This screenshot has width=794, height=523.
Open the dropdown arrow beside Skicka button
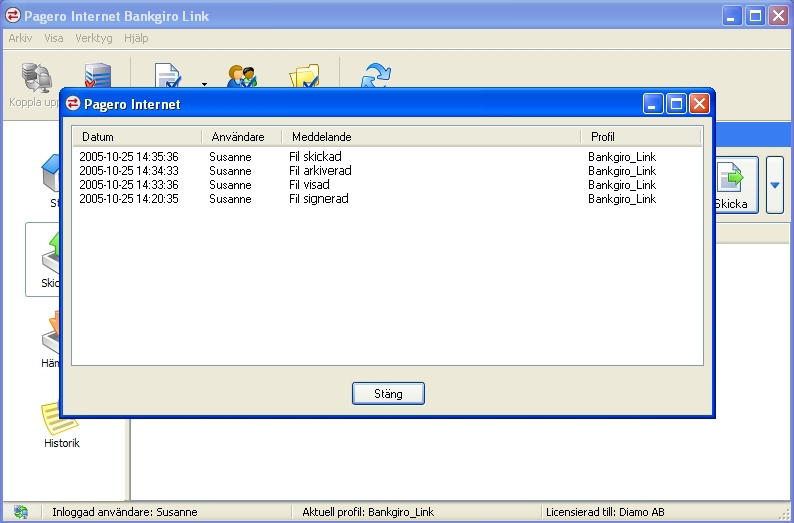click(x=775, y=185)
